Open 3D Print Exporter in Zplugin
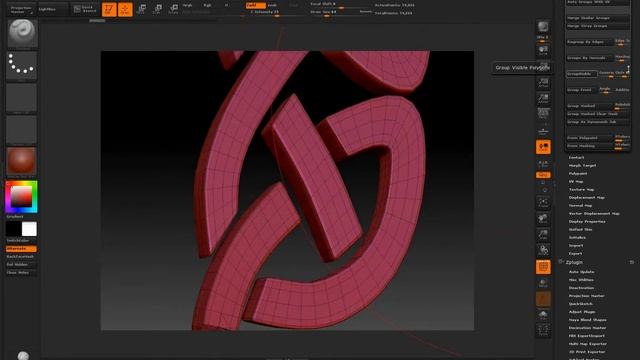This screenshot has height=360, width=640. 587,352
